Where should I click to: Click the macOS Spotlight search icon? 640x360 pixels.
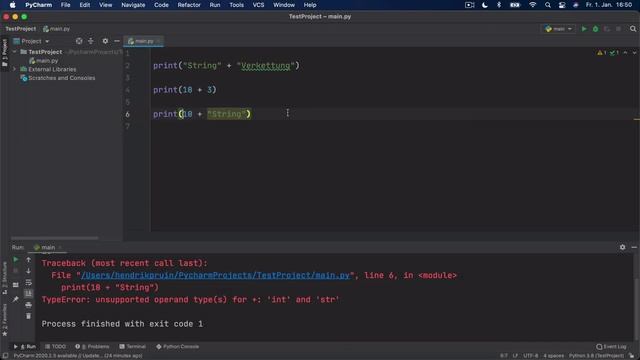click(548, 5)
